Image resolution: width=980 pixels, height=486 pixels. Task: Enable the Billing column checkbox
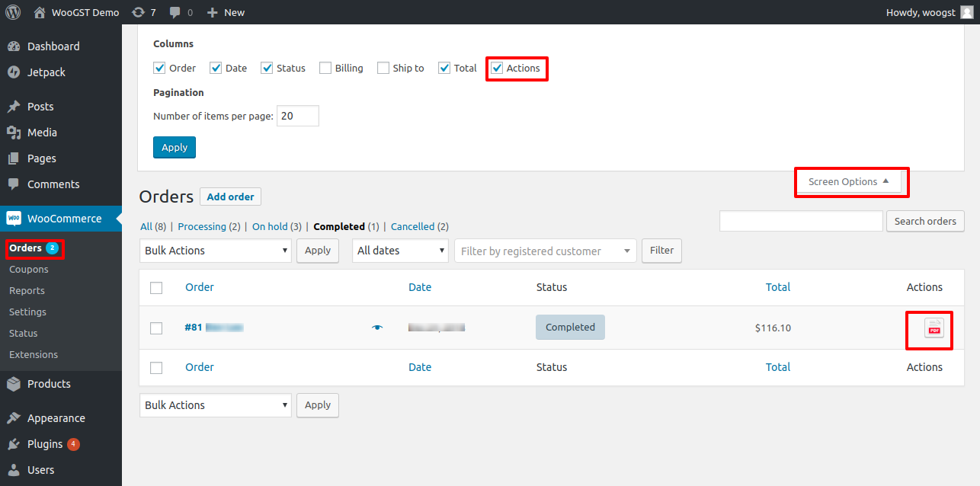[325, 68]
